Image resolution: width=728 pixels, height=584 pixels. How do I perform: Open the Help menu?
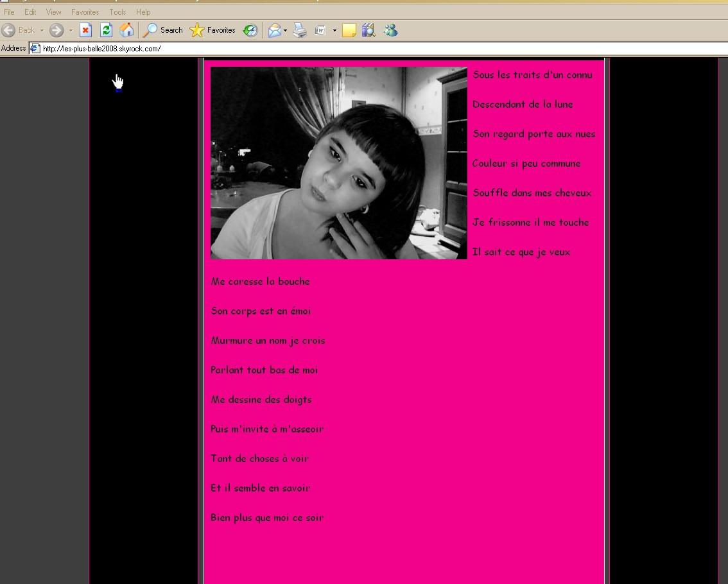click(x=143, y=12)
